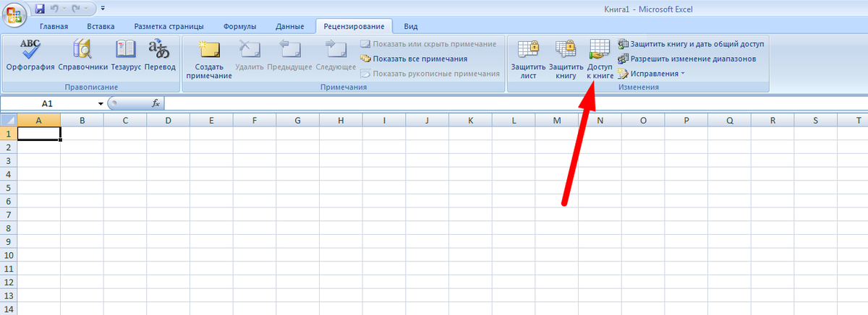Toggle Показать рукописные примечания
Viewport: 868px width, 315px height.
430,73
